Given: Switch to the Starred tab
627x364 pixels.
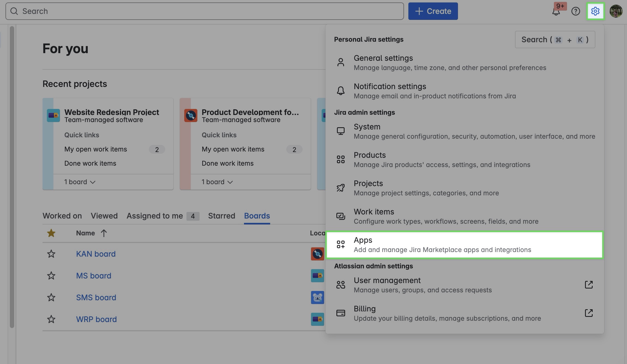Looking at the screenshot, I should click(x=222, y=216).
